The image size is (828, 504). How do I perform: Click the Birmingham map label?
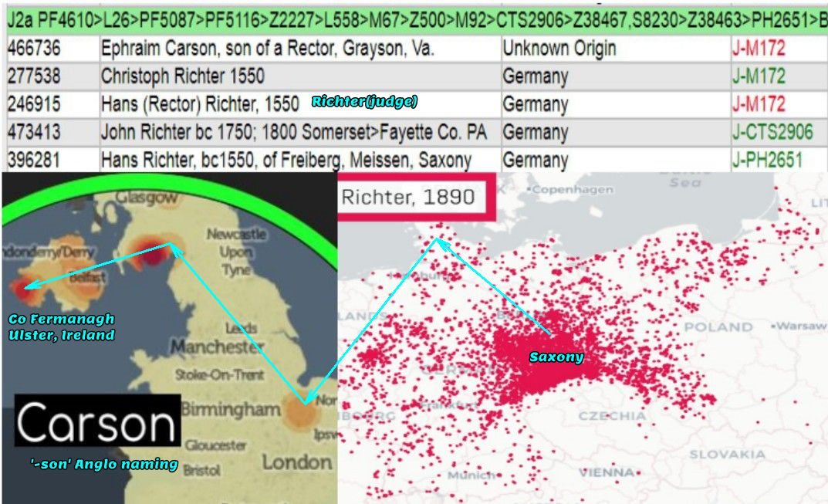232,409
